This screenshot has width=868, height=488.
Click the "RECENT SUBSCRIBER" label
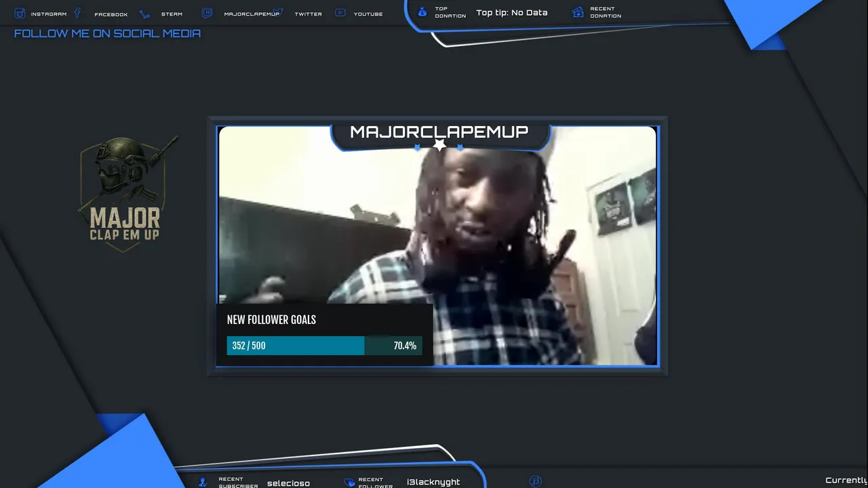coord(238,483)
